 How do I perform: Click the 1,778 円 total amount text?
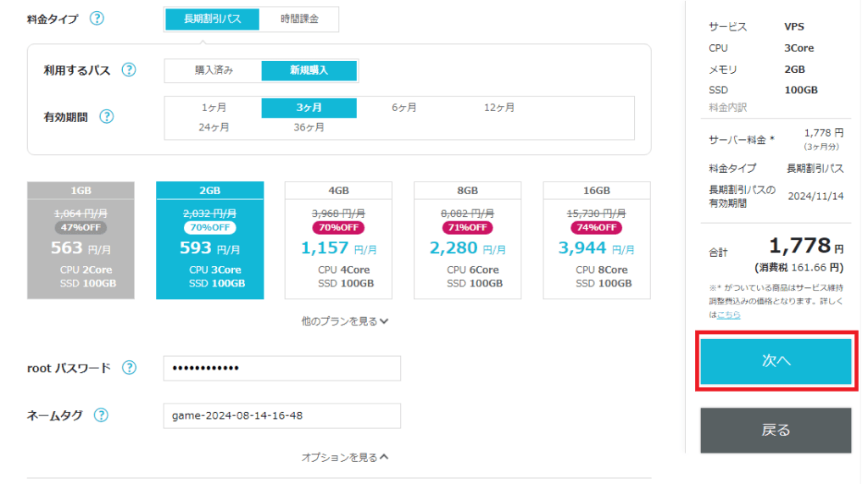tap(806, 246)
